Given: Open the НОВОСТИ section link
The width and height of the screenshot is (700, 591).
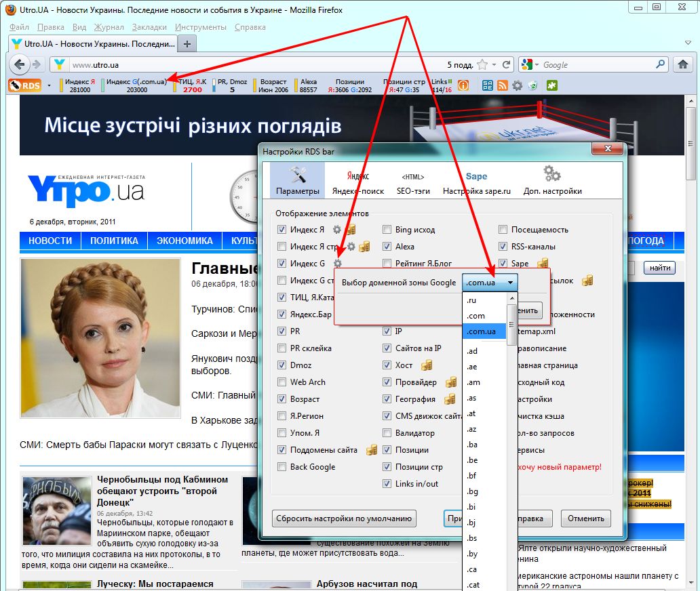Looking at the screenshot, I should click(50, 241).
